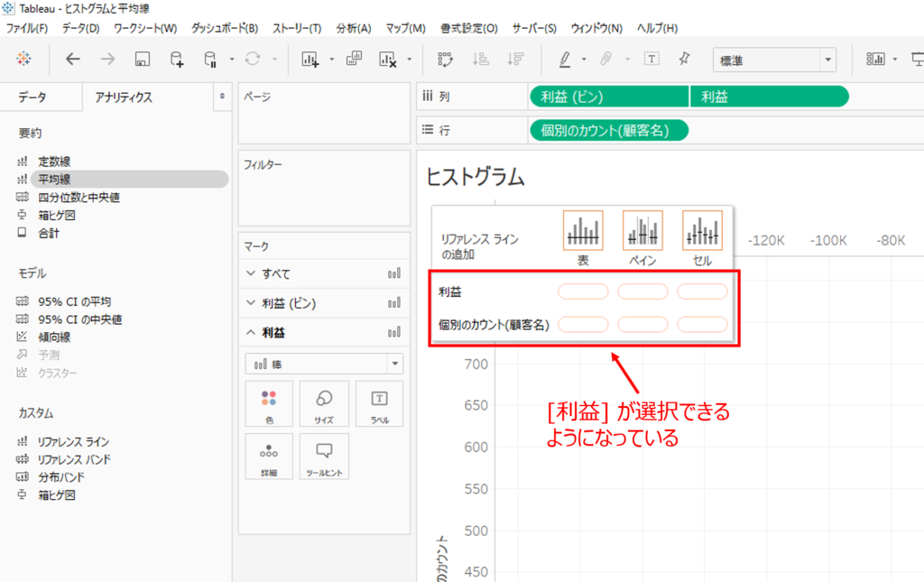Select the Cell scope reference line icon
924x582 pixels.
pos(702,230)
